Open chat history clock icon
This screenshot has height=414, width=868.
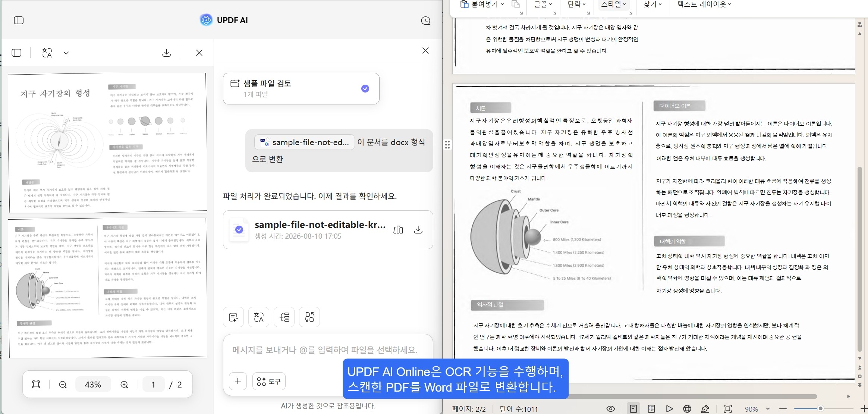pyautogui.click(x=425, y=21)
